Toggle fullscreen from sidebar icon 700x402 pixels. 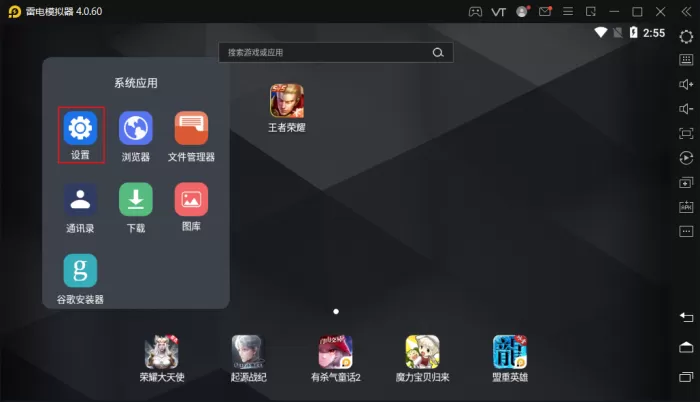point(686,133)
